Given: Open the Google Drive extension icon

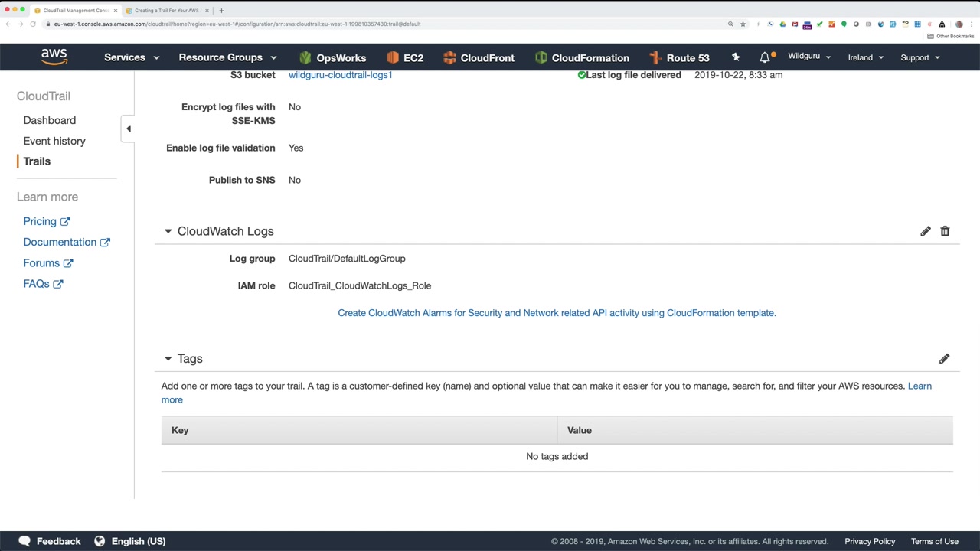Looking at the screenshot, I should [782, 24].
